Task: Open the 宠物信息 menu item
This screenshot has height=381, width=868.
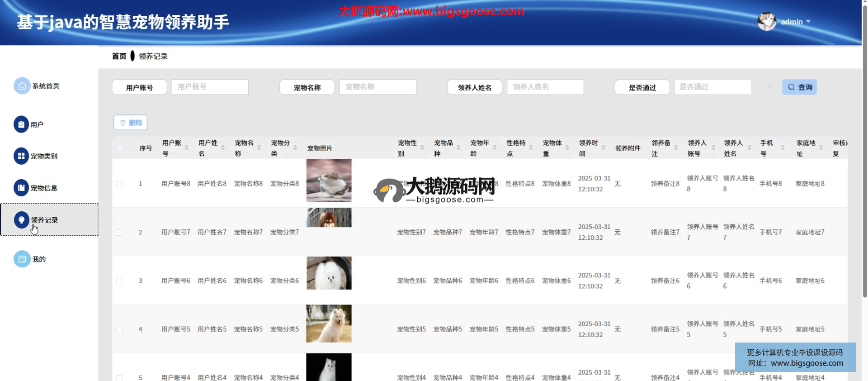Action: 44,188
